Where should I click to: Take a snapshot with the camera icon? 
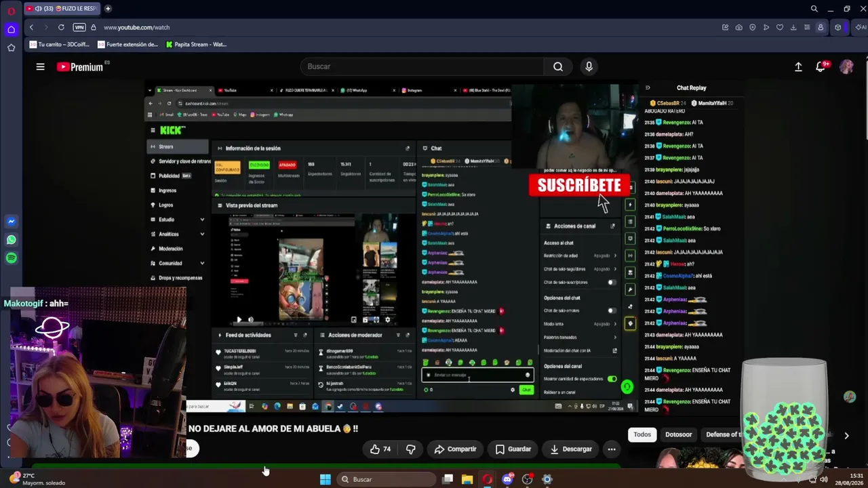pyautogui.click(x=738, y=27)
